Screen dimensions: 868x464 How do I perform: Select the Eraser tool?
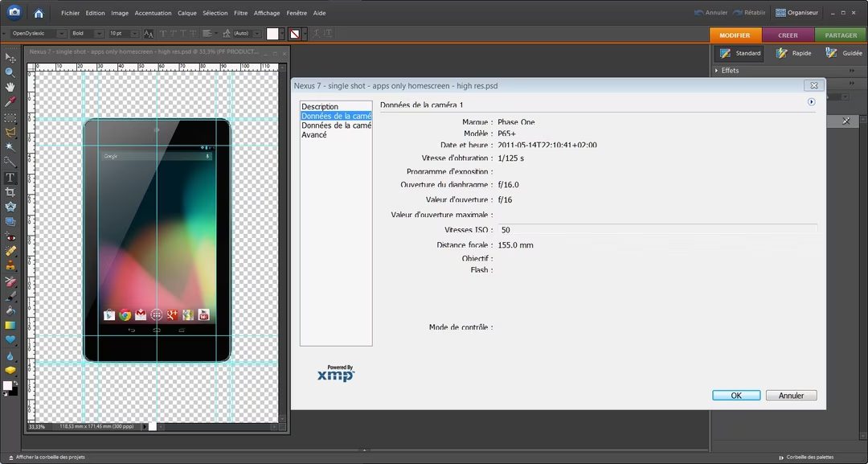coord(10,281)
